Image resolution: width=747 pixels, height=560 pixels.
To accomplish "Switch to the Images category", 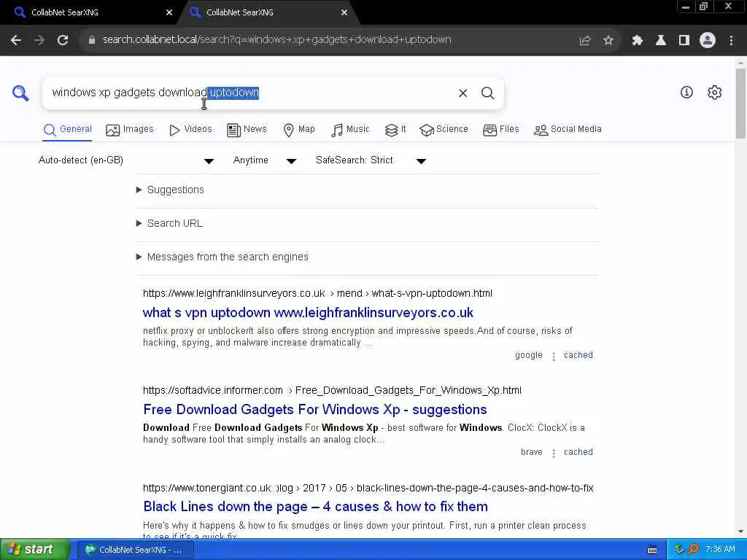I will 130,130.
